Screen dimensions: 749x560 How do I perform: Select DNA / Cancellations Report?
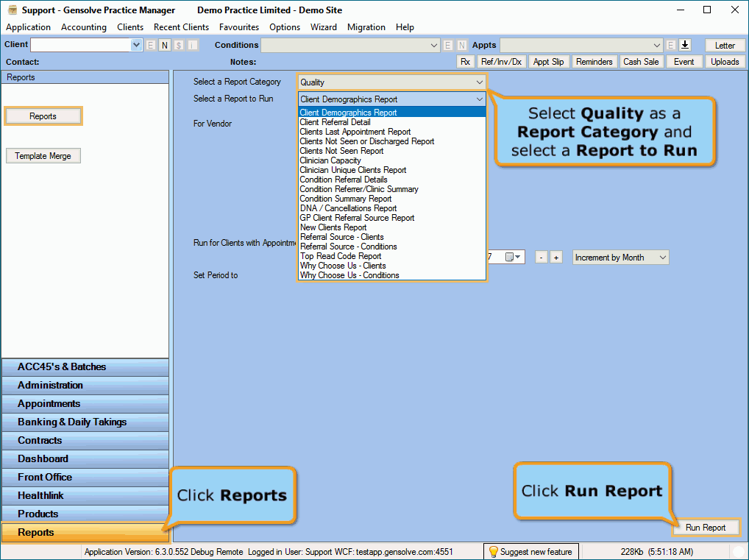pos(391,208)
